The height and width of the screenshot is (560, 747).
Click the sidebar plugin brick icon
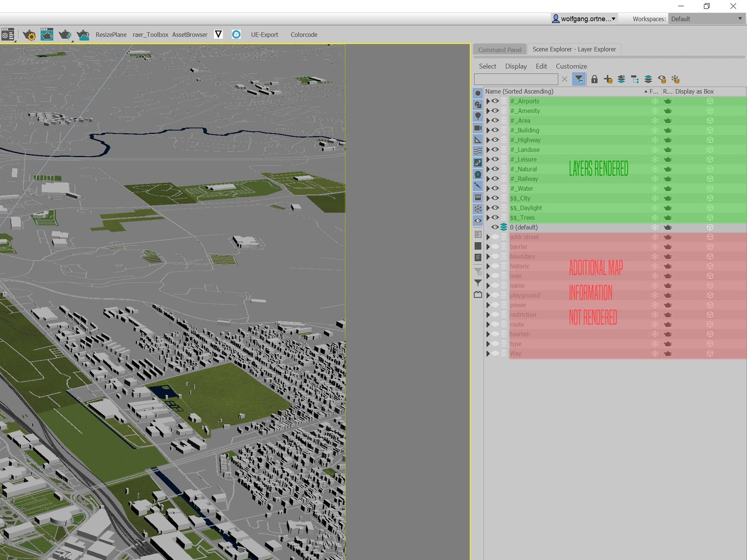coord(478,295)
